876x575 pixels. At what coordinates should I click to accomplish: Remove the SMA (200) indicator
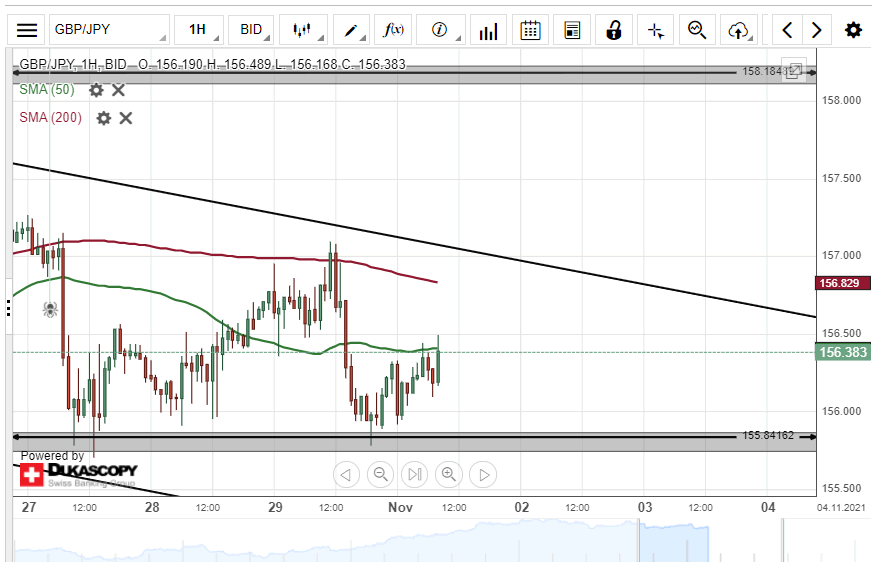coord(126,118)
